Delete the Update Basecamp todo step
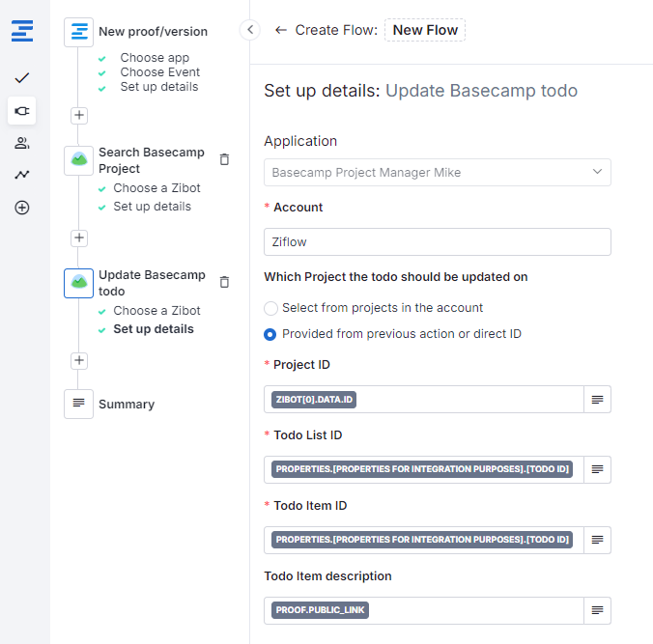653x644 pixels. click(x=224, y=282)
